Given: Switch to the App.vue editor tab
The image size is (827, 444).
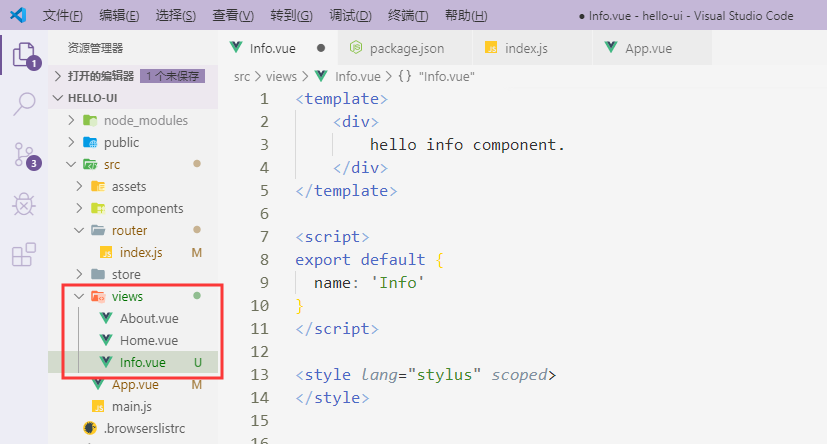Looking at the screenshot, I should pos(652,48).
